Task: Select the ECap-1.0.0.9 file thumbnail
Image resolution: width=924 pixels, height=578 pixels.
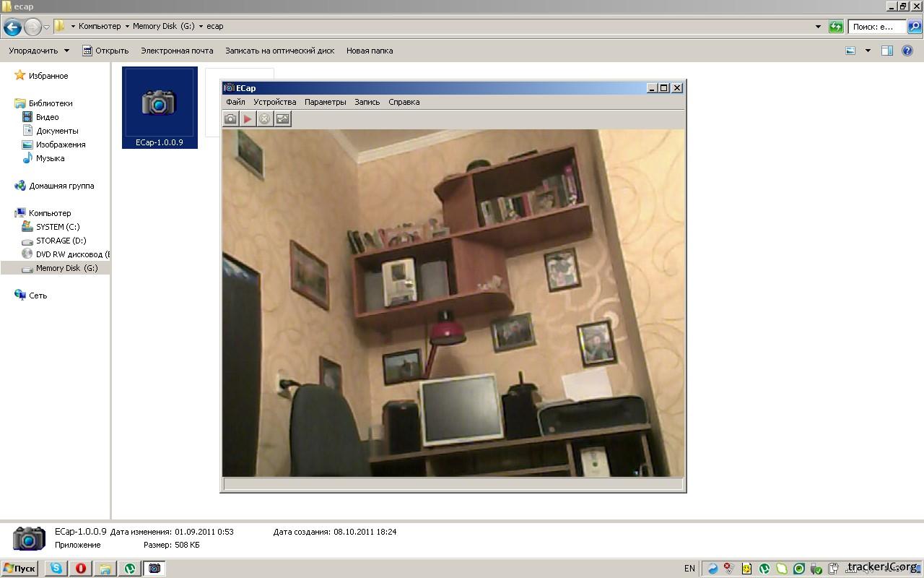Action: 160,107
